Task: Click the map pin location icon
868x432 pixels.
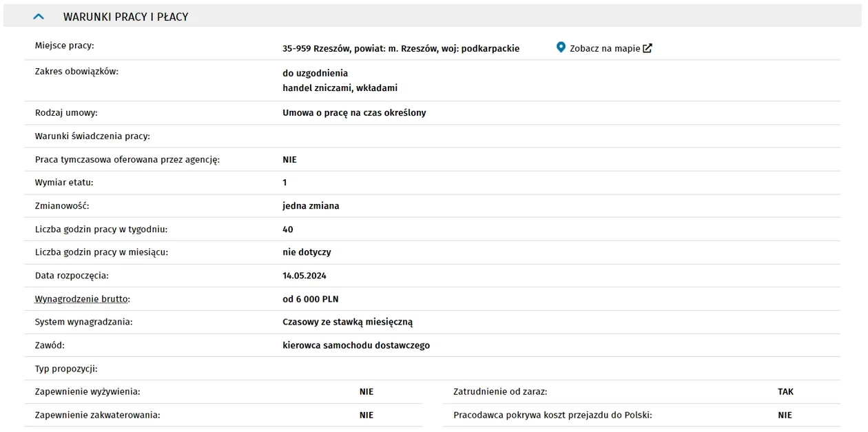Action: pos(561,48)
